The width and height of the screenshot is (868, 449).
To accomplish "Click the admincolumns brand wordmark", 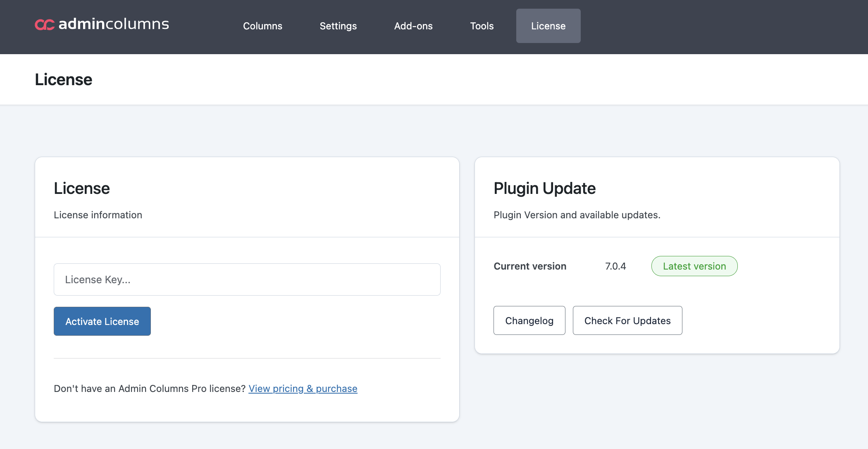I will coord(114,24).
